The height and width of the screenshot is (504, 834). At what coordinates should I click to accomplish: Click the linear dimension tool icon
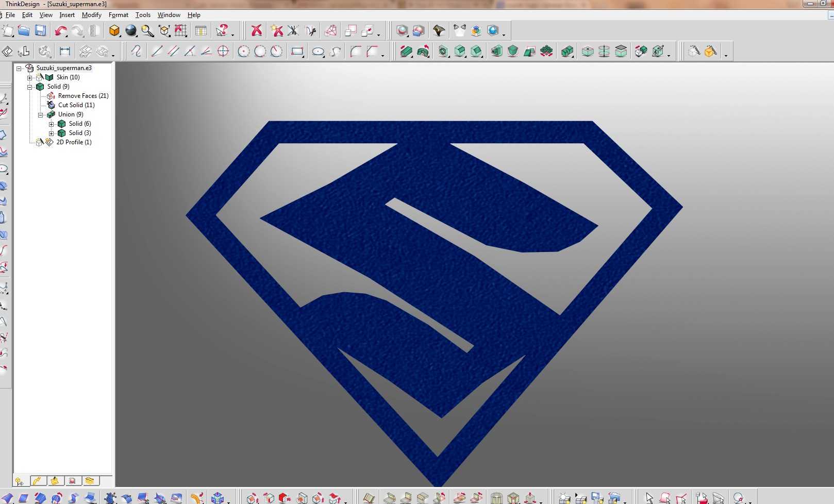[64, 51]
